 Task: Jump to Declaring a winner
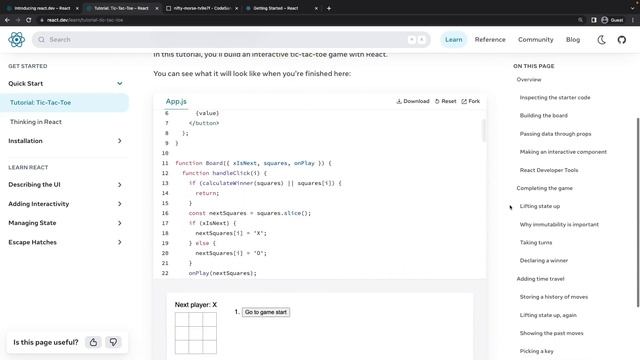(x=544, y=260)
